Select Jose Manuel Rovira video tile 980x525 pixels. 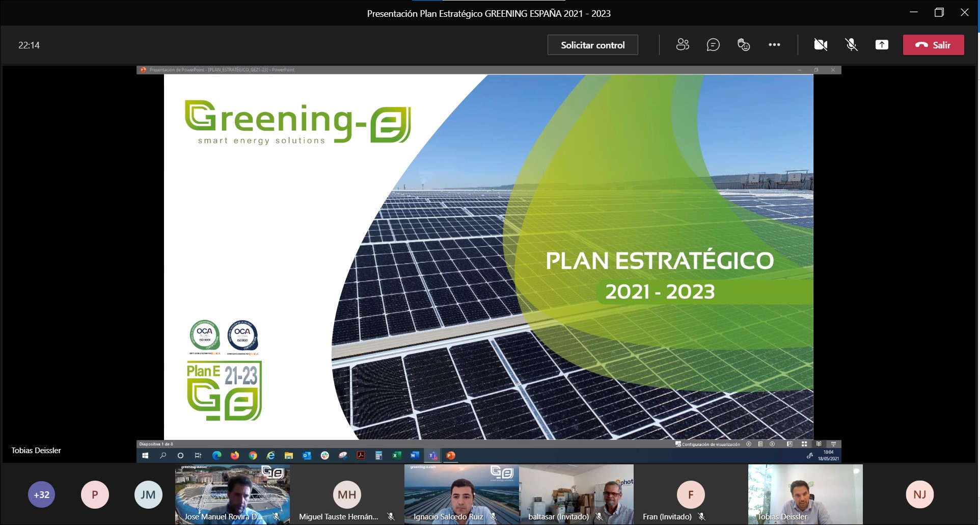pyautogui.click(x=232, y=494)
